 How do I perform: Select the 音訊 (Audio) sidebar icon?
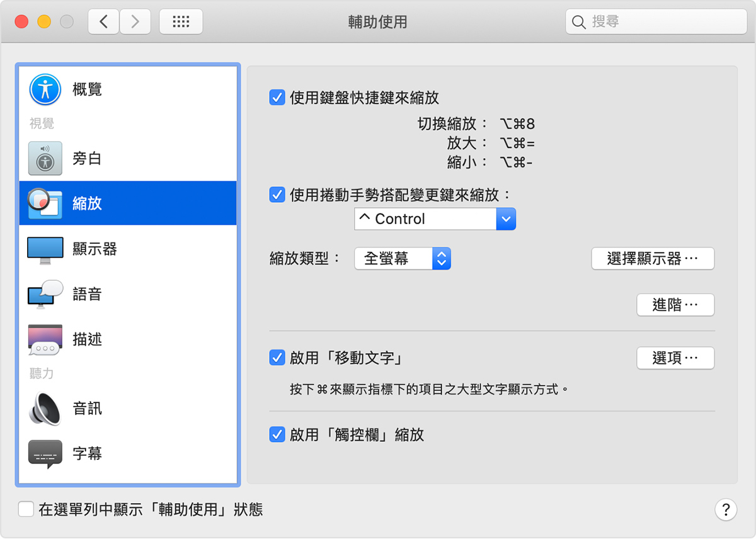[x=44, y=409]
